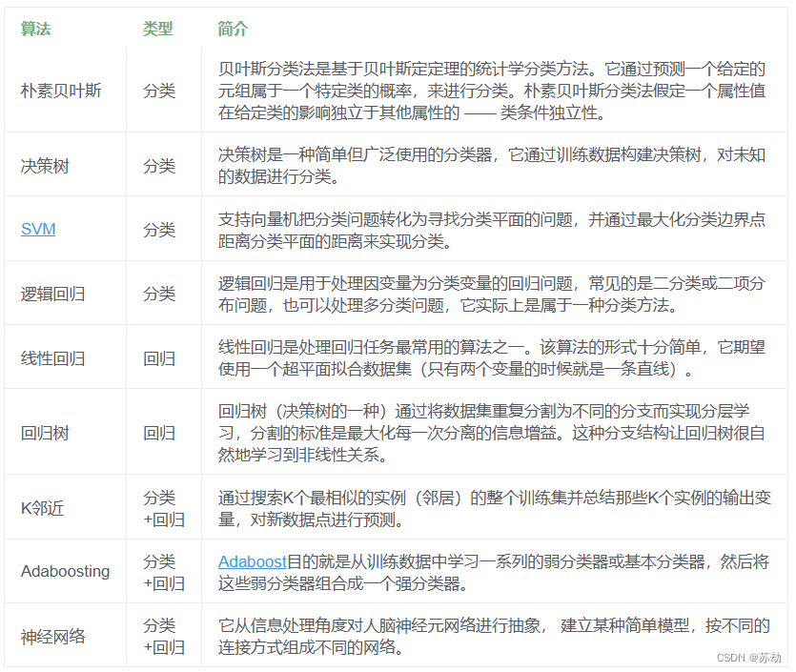Click 分类 type in the 朴素贝叶斯 row
This screenshot has width=796, height=672.
point(159,91)
